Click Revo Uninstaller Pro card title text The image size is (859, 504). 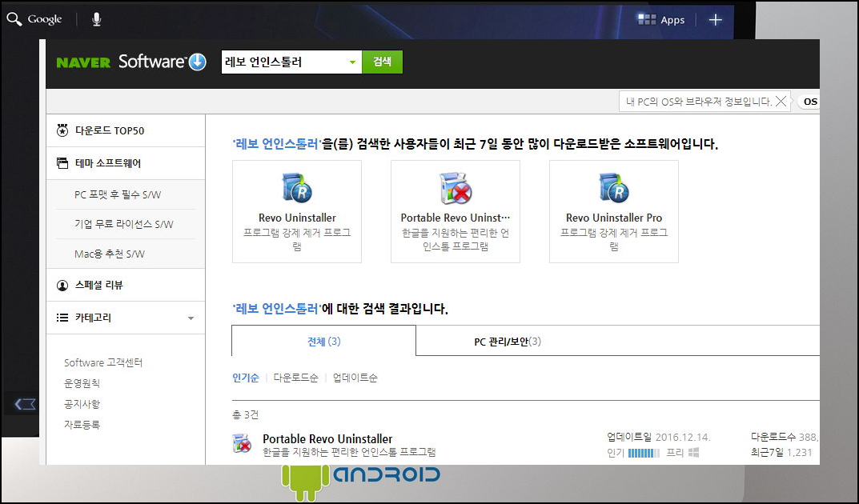[614, 218]
